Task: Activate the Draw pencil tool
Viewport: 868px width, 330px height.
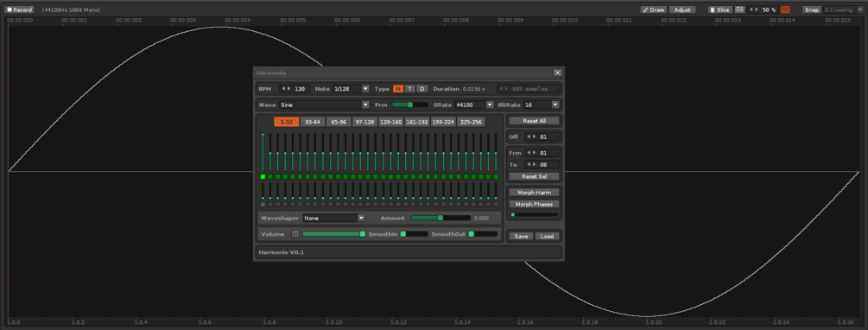Action: pos(653,10)
